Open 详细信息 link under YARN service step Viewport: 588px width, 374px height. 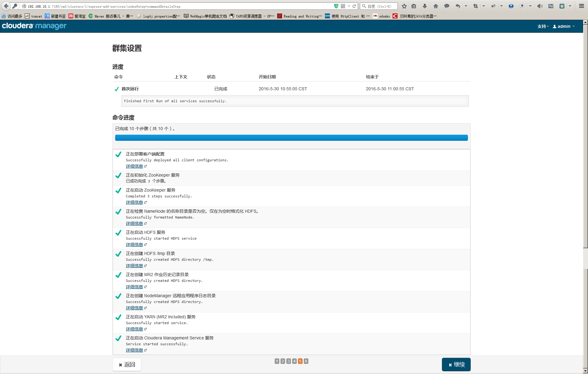(x=134, y=329)
